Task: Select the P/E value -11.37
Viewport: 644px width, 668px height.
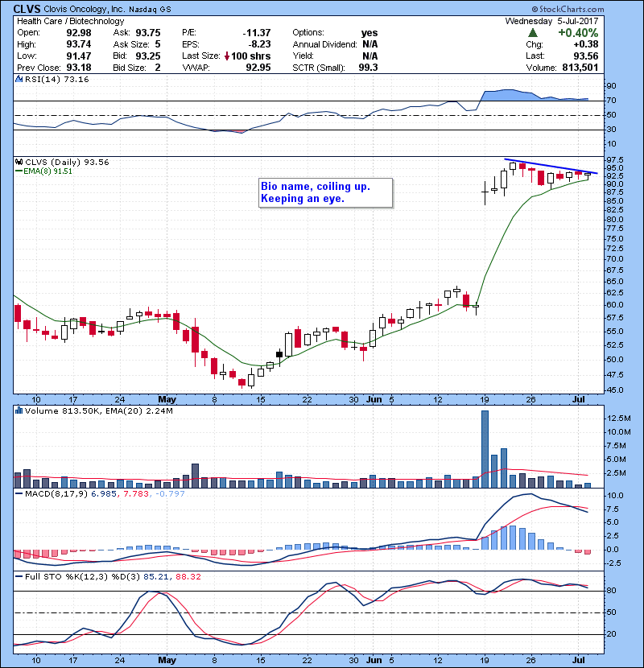Action: click(x=257, y=33)
